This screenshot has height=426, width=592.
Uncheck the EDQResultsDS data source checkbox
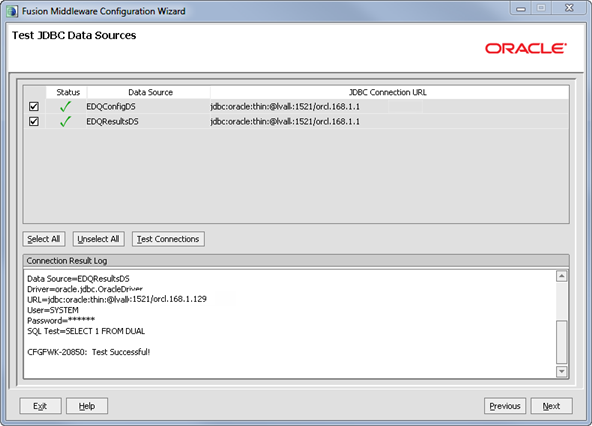click(x=34, y=121)
